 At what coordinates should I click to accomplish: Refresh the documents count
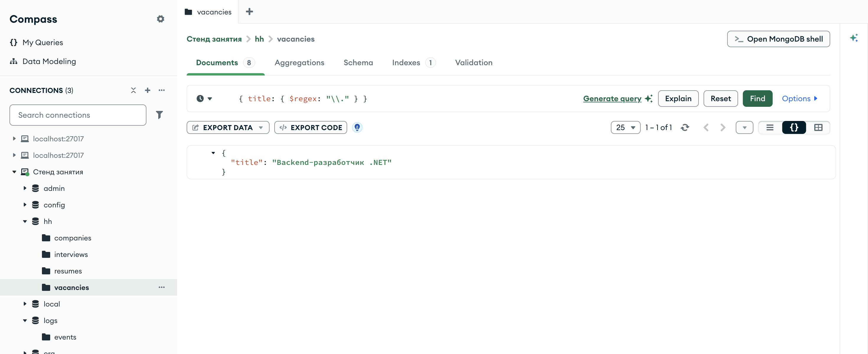coord(685,127)
